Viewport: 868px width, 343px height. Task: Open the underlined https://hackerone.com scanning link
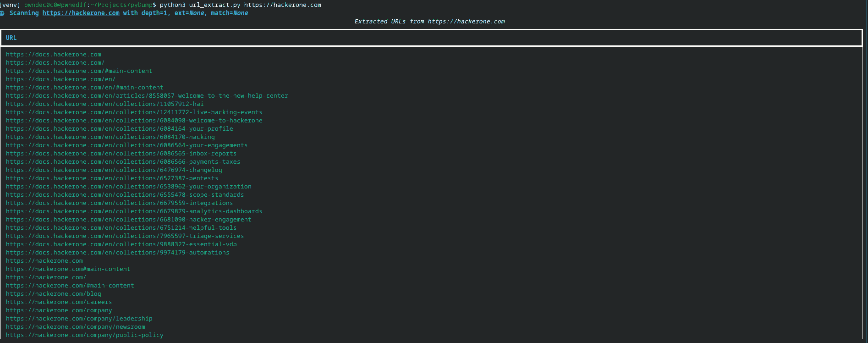pyautogui.click(x=81, y=13)
